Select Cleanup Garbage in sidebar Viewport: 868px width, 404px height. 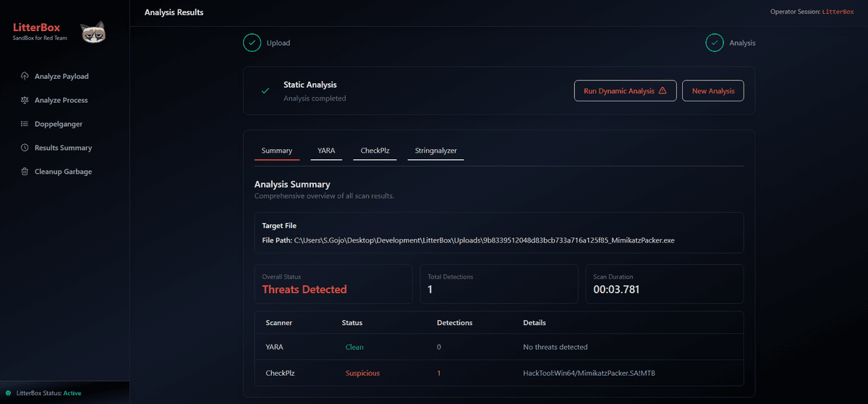[x=63, y=172]
